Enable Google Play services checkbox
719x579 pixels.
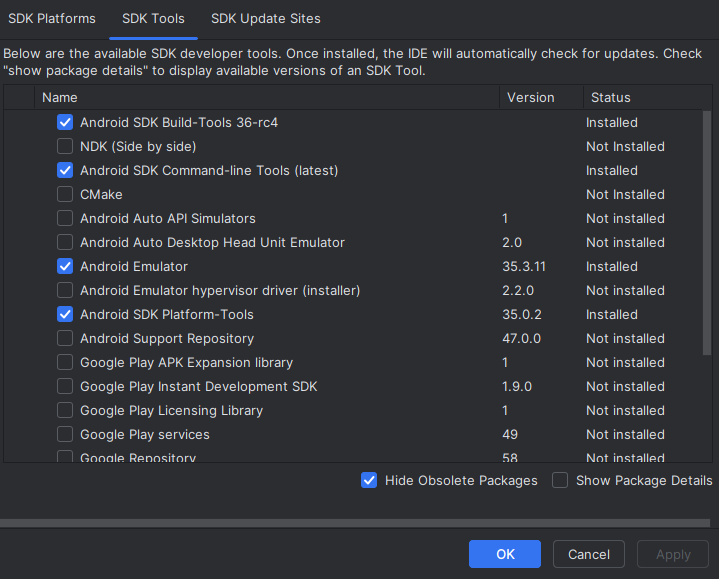[65, 434]
